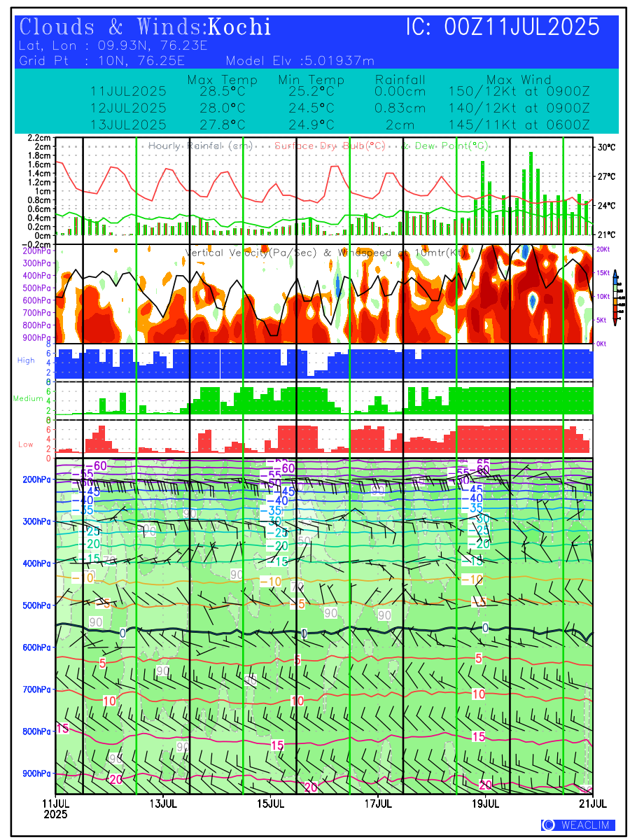Click blue '600hPa' label on wind barb panel

tap(37, 647)
